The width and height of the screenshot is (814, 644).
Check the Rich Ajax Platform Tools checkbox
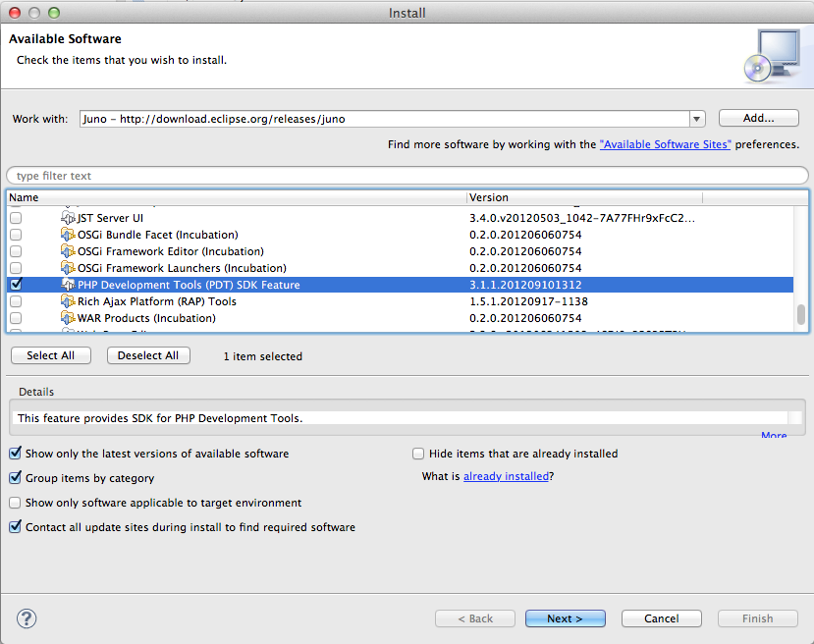[16, 301]
